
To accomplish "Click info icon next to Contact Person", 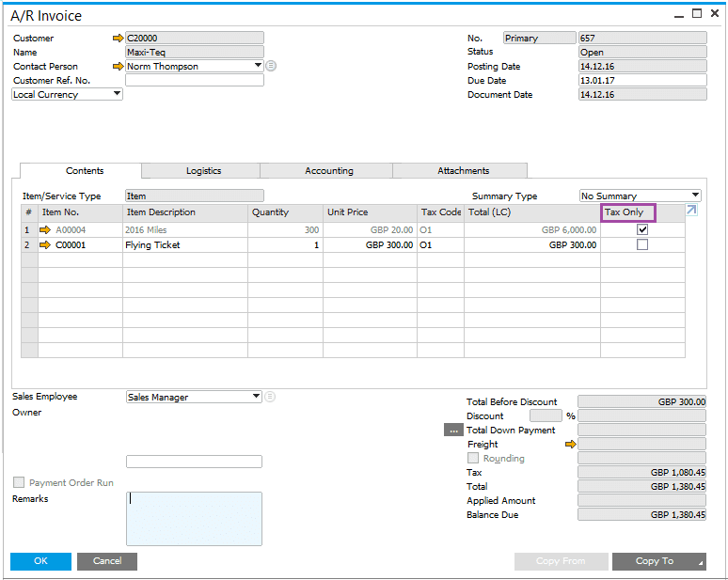I will pos(271,66).
